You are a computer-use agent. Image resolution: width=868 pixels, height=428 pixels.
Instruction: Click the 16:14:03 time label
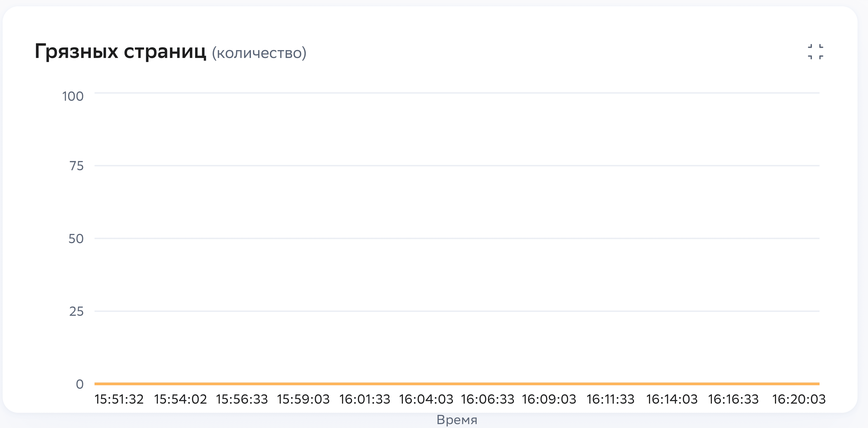click(x=672, y=399)
